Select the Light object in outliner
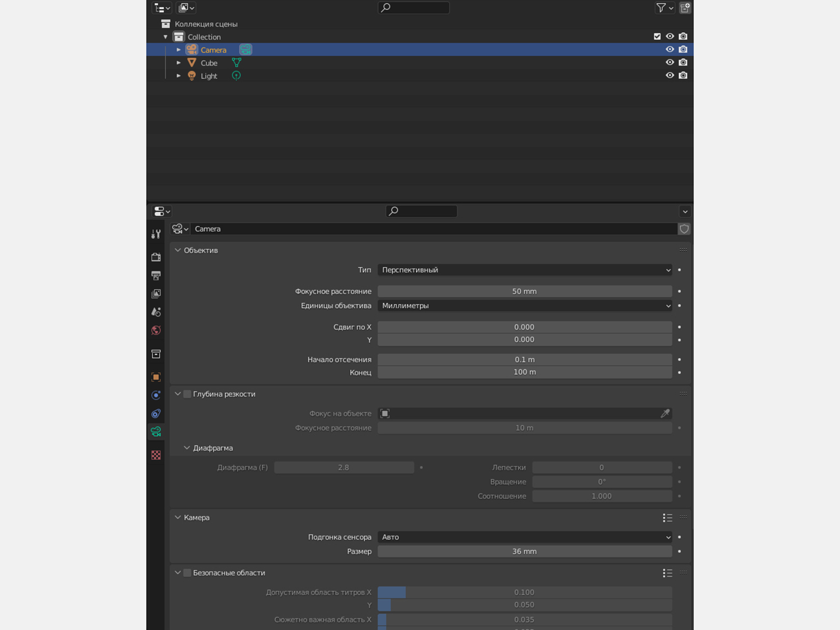840x630 pixels. (208, 76)
